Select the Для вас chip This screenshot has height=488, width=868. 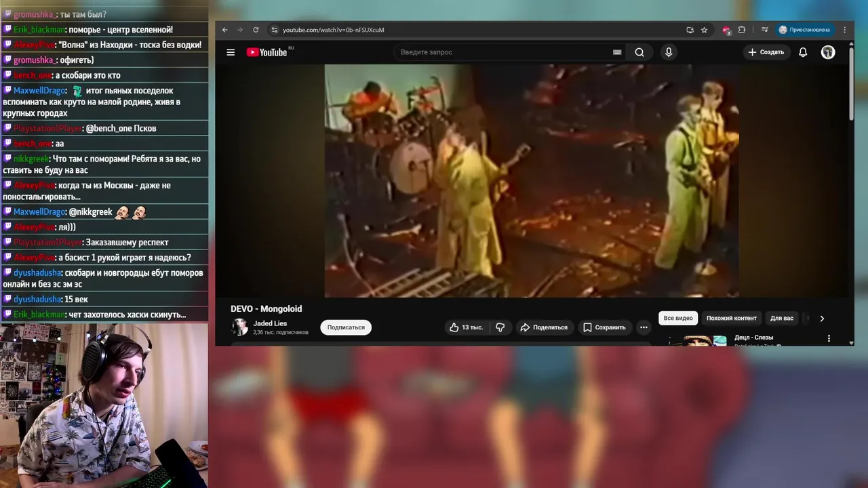(782, 318)
